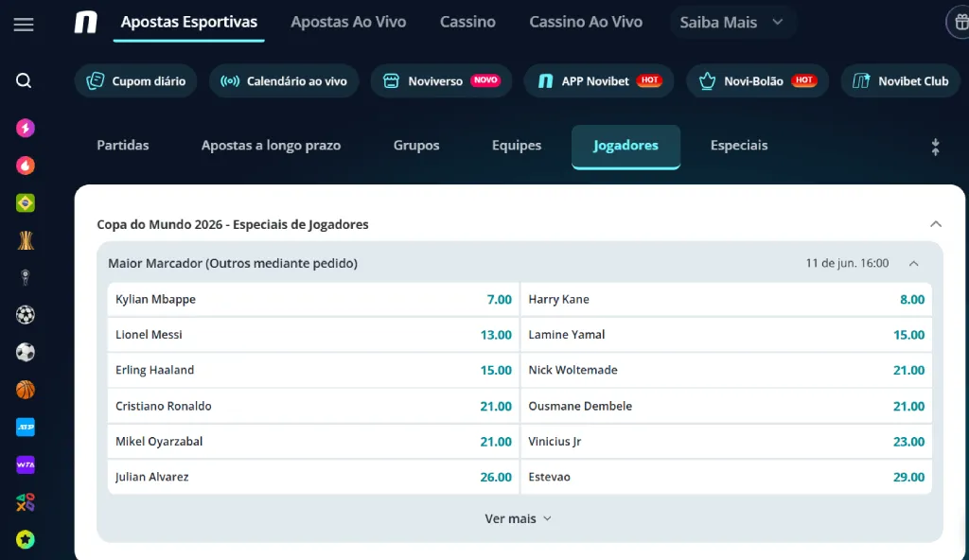Image resolution: width=969 pixels, height=560 pixels.
Task: Choose Estevao at 29.00
Action: (x=726, y=477)
